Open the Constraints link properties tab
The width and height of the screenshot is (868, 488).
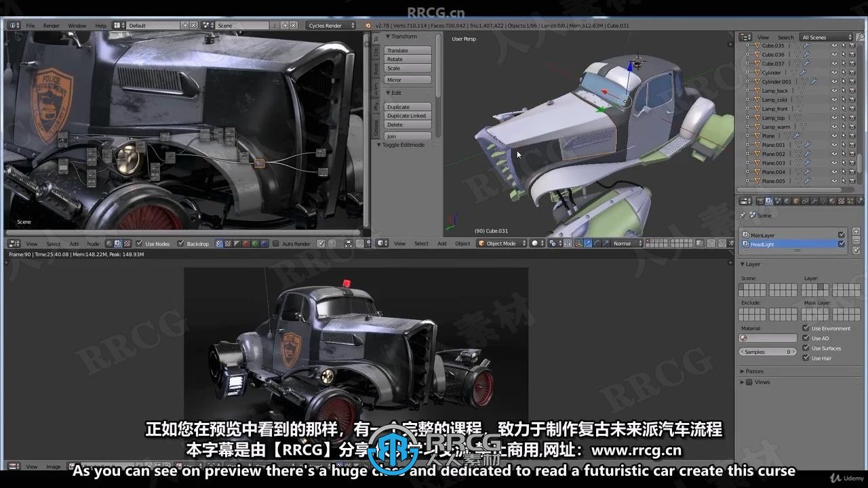[x=805, y=201]
